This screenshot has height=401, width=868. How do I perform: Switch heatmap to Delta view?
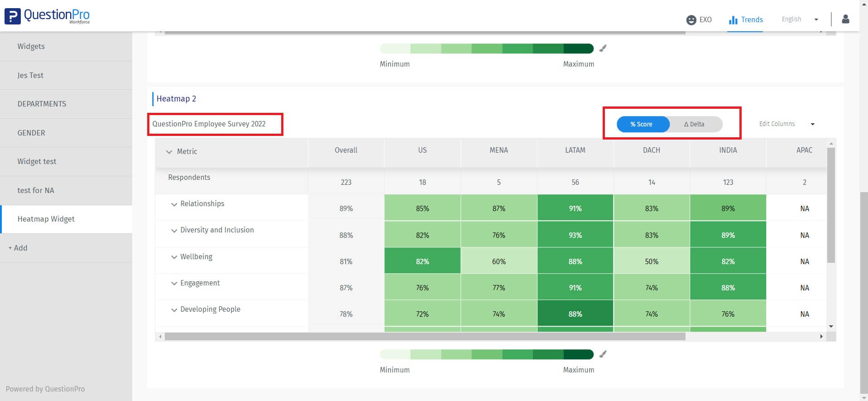[695, 124]
